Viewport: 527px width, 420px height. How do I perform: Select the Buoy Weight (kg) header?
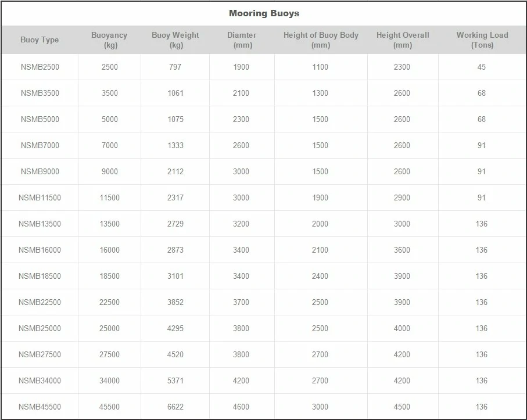pyautogui.click(x=175, y=40)
